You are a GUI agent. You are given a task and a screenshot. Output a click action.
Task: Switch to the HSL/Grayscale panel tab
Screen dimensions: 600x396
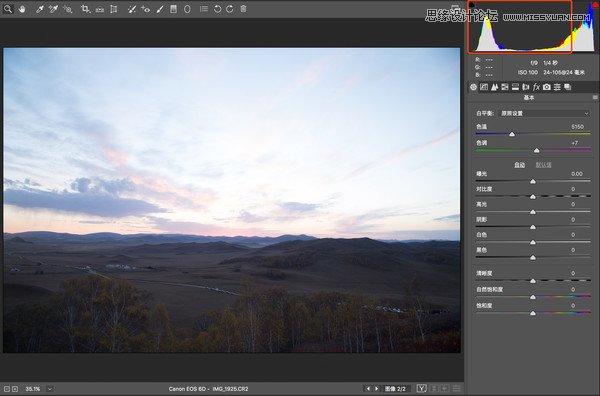click(505, 87)
